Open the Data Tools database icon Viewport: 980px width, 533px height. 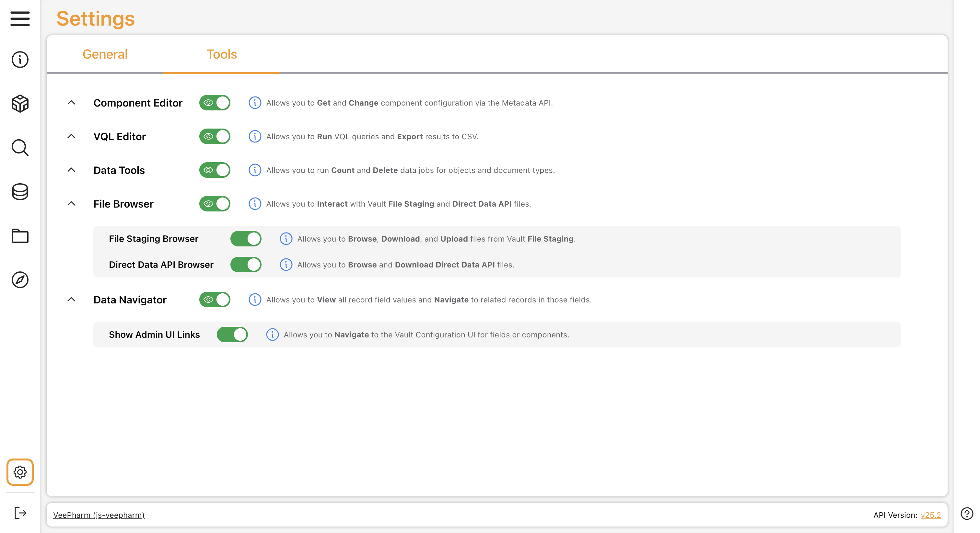20,192
